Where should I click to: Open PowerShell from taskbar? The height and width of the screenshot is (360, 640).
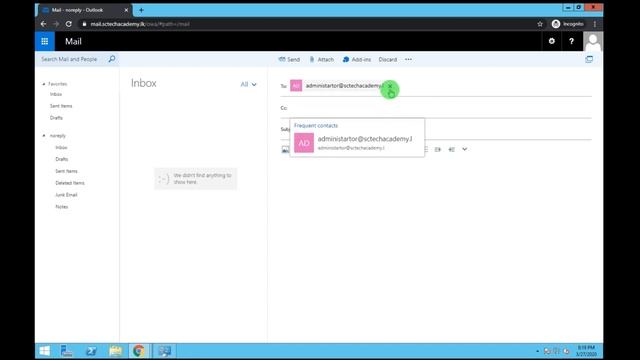(91, 351)
